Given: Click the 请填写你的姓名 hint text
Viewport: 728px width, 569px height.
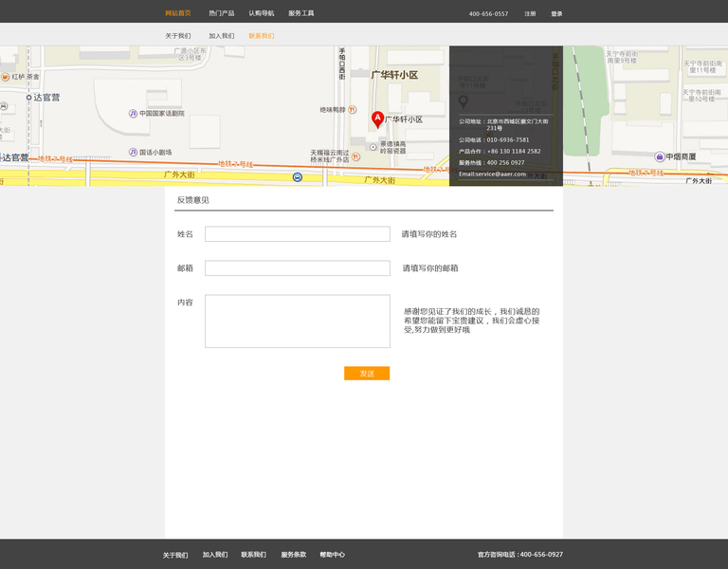Looking at the screenshot, I should [x=429, y=234].
